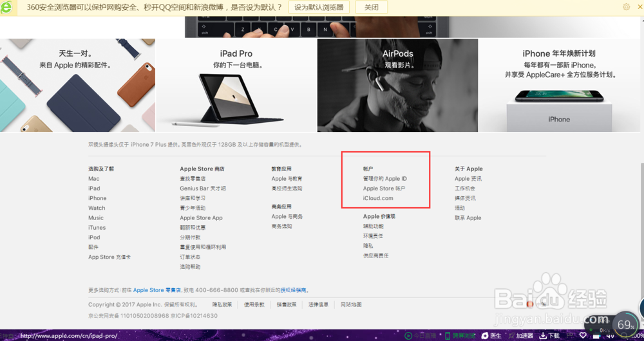The height and width of the screenshot is (341, 644).
Task: Open the Apple Store App link
Action: (x=201, y=218)
